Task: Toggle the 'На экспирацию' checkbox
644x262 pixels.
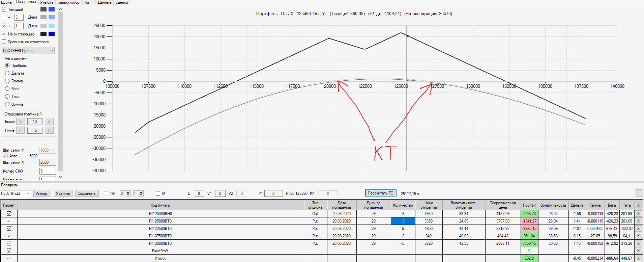Action: (x=4, y=34)
